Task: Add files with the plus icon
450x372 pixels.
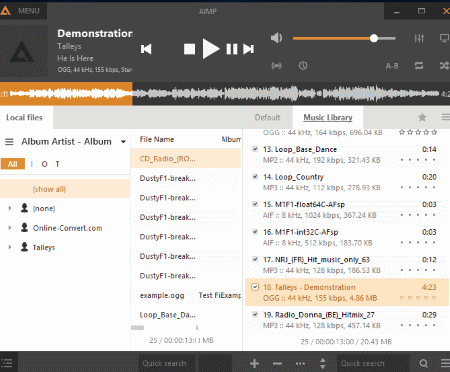Action: [x=254, y=363]
